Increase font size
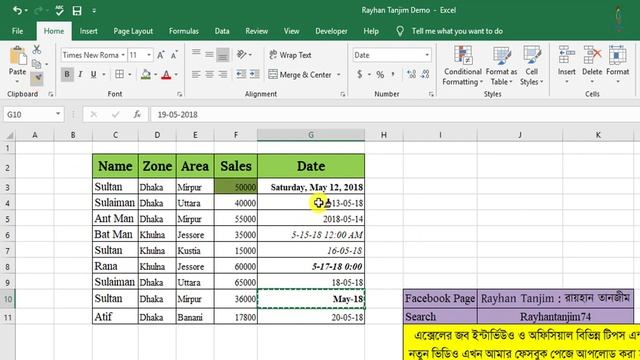 pos(161,55)
